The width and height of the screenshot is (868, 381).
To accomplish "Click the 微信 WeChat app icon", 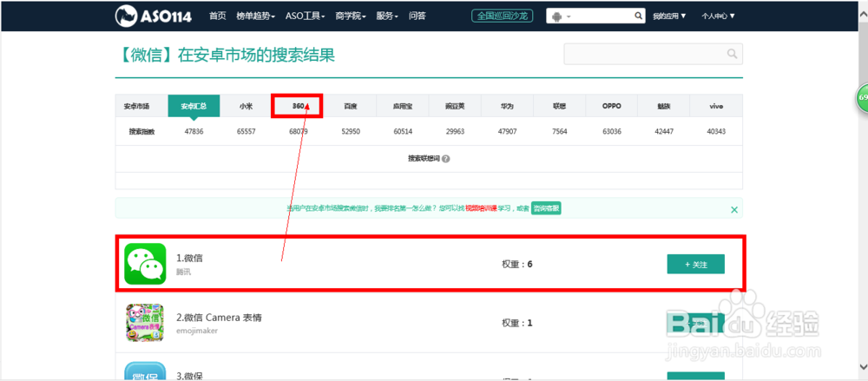I will click(145, 264).
